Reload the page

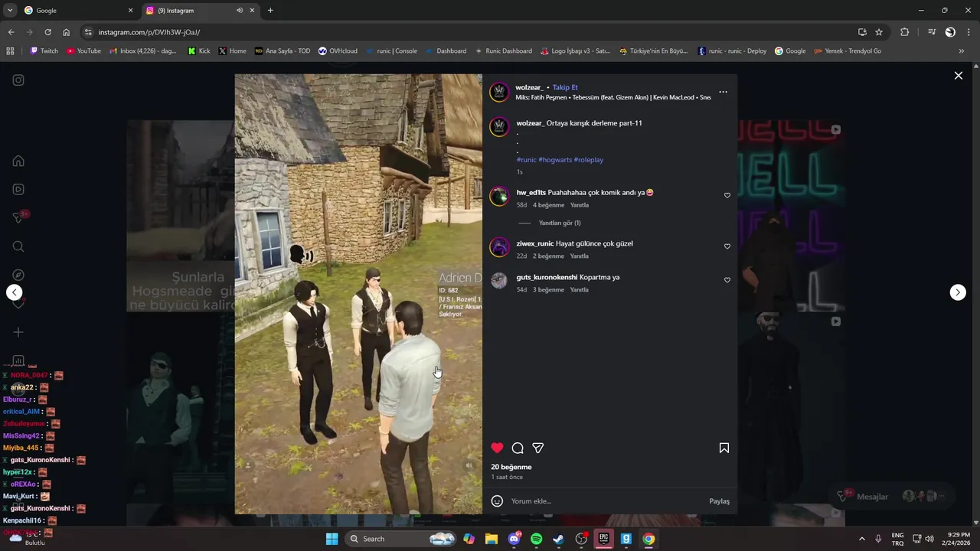pos(47,32)
